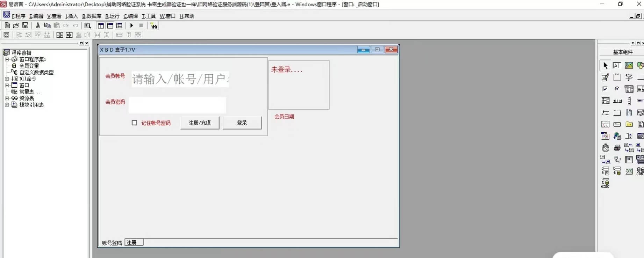Image resolution: width=644 pixels, height=258 pixels.
Task: Click 登录 button on form
Action: click(242, 123)
